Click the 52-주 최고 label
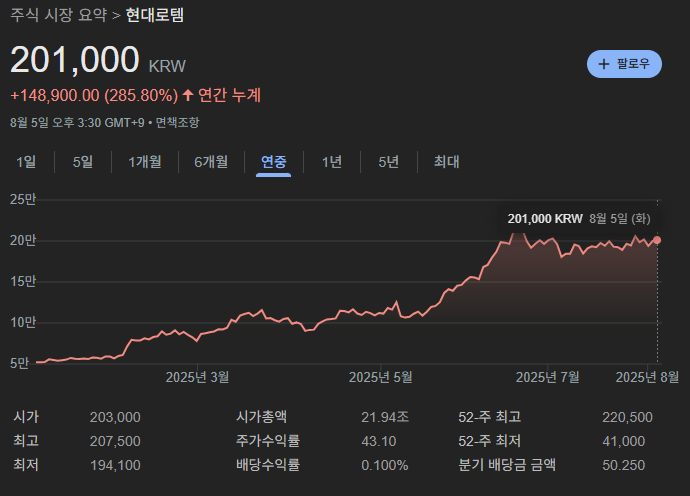Screen dimensions: 690x496 coord(490,417)
